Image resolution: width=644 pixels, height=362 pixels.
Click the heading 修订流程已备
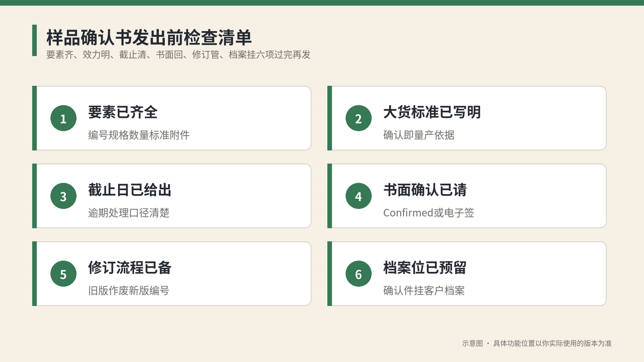(x=130, y=267)
